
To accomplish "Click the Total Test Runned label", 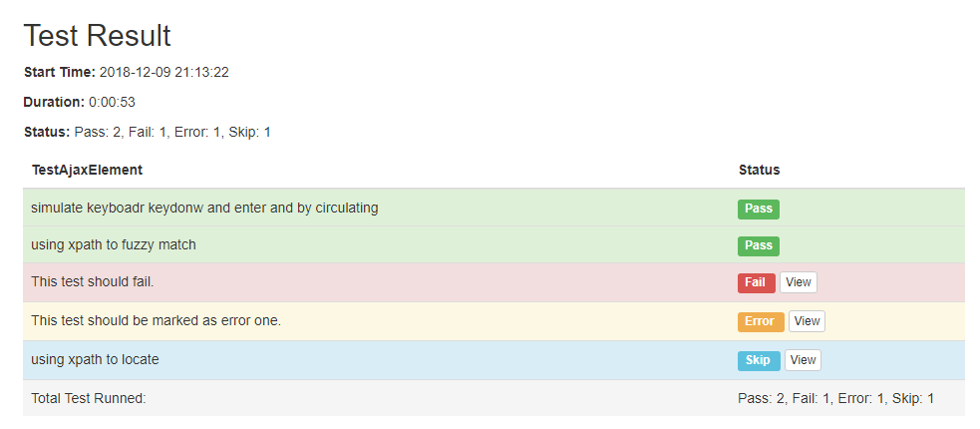I will pos(88,398).
